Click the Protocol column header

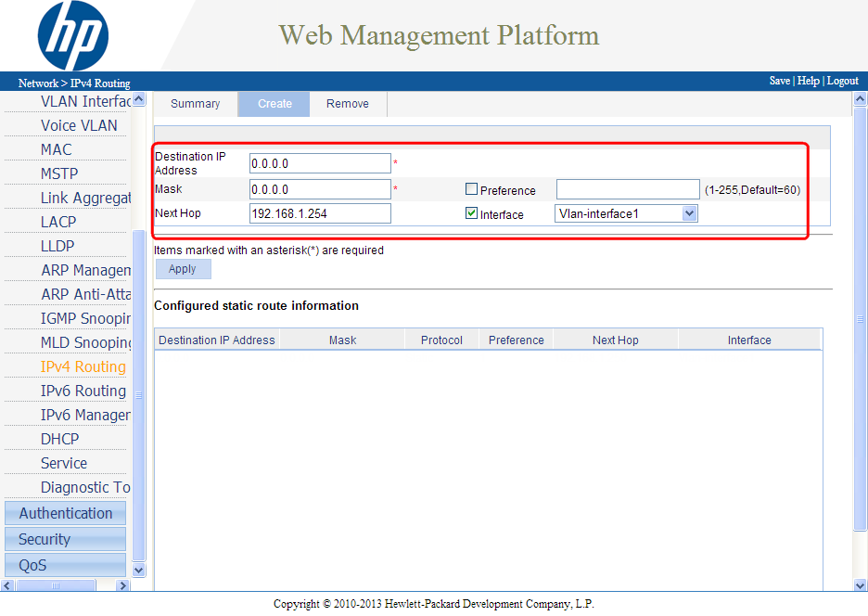[441, 340]
